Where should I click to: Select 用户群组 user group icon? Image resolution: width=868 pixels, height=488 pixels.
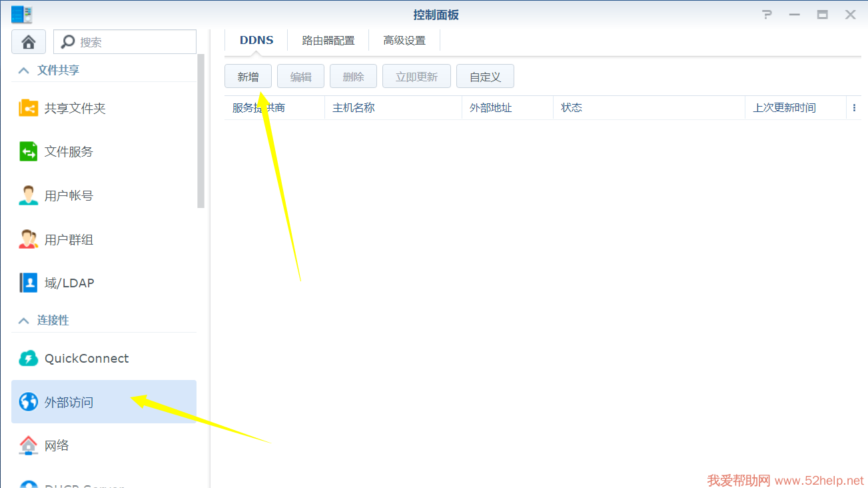point(29,239)
